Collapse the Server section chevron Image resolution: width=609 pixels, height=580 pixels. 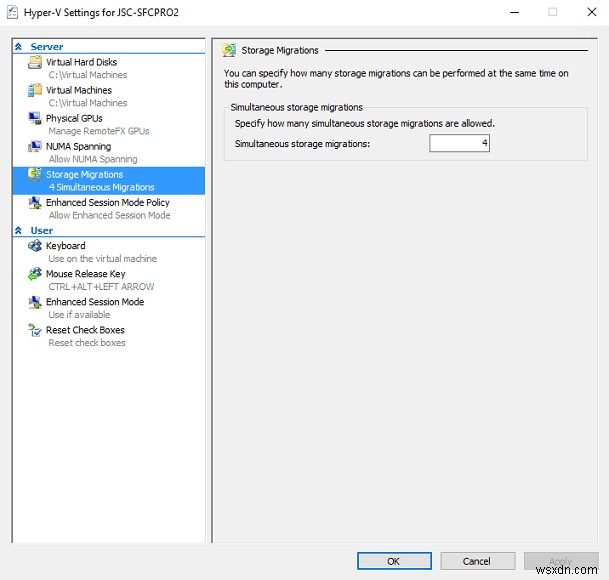(18, 47)
